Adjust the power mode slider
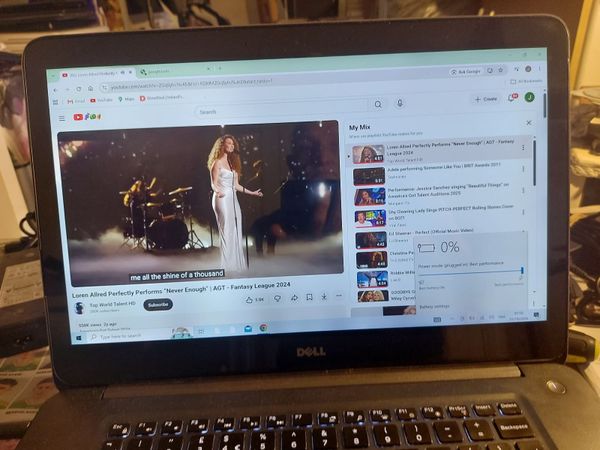 [x=471, y=272]
